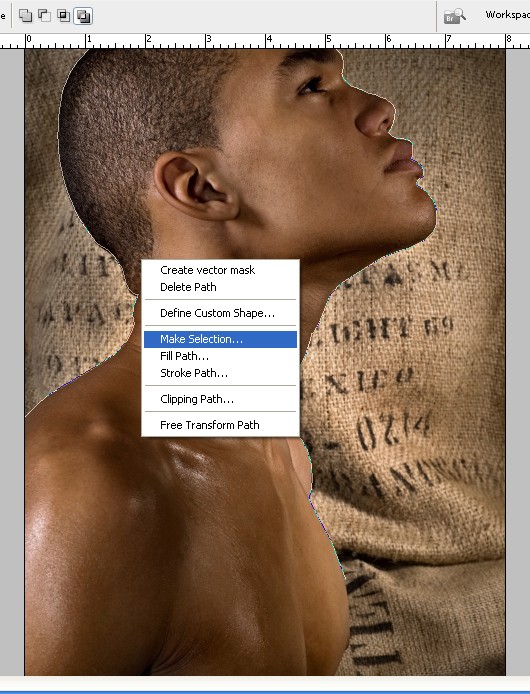This screenshot has height=694, width=530.
Task: Click the horizontal ruler bar
Action: (x=265, y=41)
